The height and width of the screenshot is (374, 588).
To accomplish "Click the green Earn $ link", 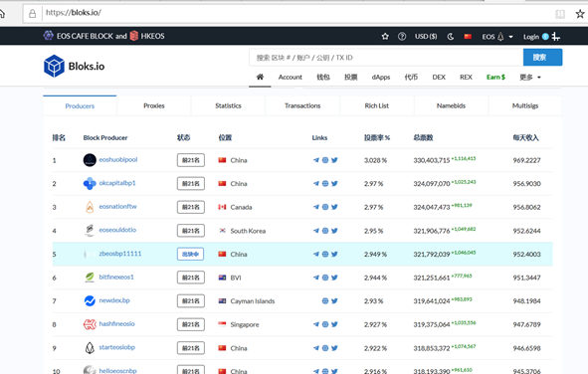I will pos(495,77).
